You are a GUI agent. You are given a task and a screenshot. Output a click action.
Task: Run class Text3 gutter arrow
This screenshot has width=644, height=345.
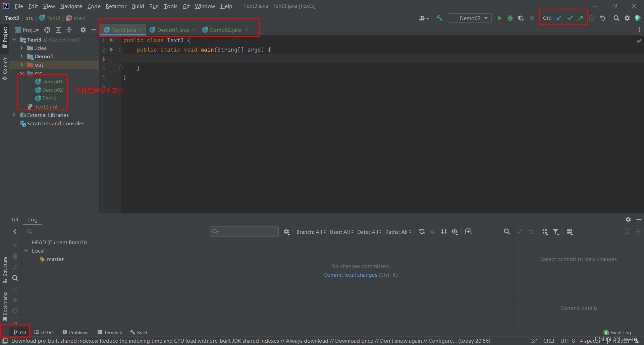[111, 40]
